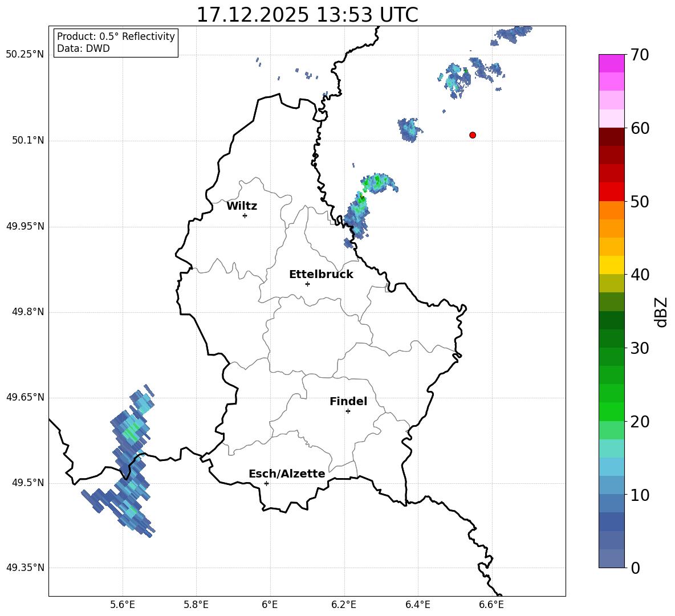Viewport: 675px width, 616px height.
Task: Click the 6.4°E longitude label
Action: pyautogui.click(x=417, y=605)
